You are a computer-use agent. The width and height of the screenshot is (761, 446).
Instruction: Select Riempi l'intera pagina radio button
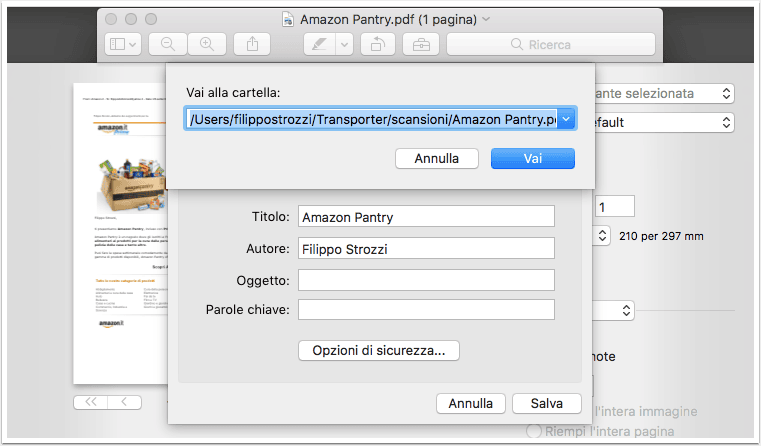534,431
